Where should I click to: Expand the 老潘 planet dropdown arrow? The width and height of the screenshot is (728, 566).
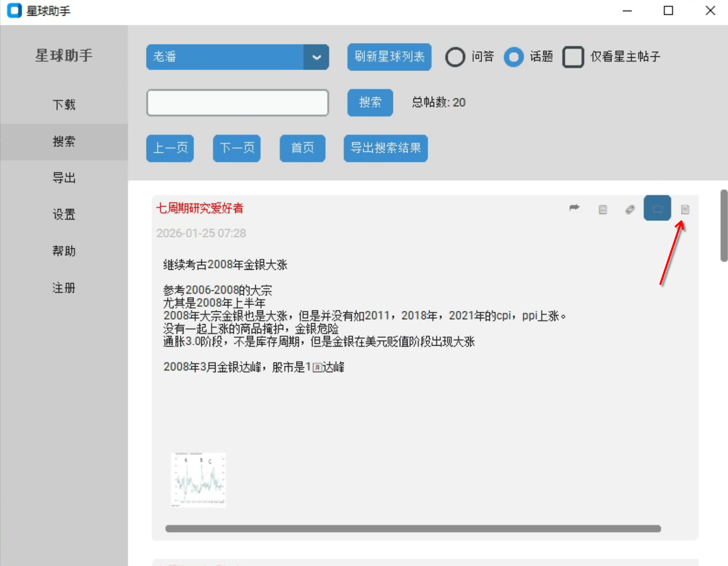point(316,57)
